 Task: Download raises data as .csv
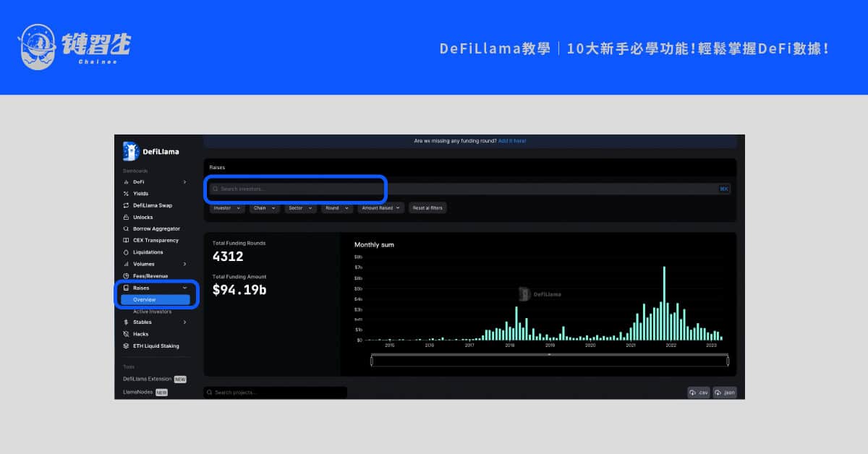pos(699,393)
